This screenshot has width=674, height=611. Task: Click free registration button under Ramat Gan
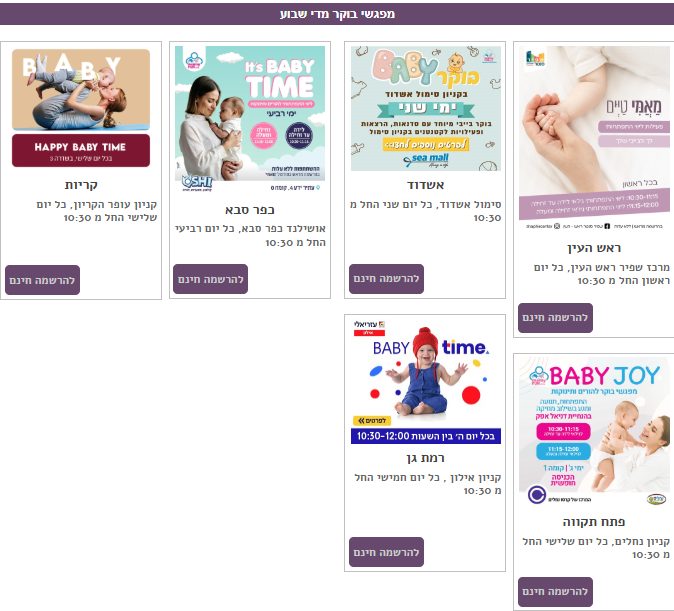tap(386, 552)
